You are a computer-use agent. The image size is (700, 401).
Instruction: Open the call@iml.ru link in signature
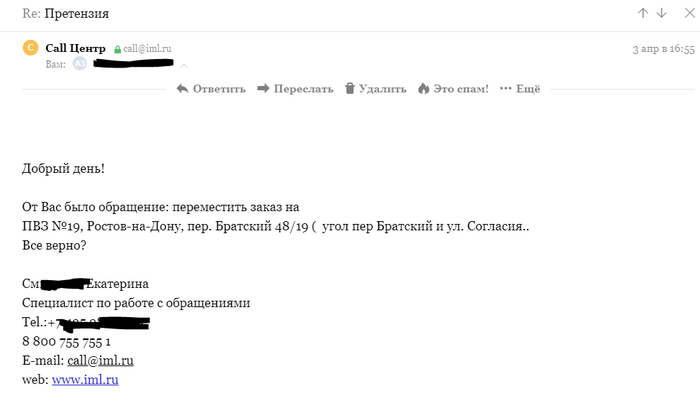pyautogui.click(x=100, y=360)
